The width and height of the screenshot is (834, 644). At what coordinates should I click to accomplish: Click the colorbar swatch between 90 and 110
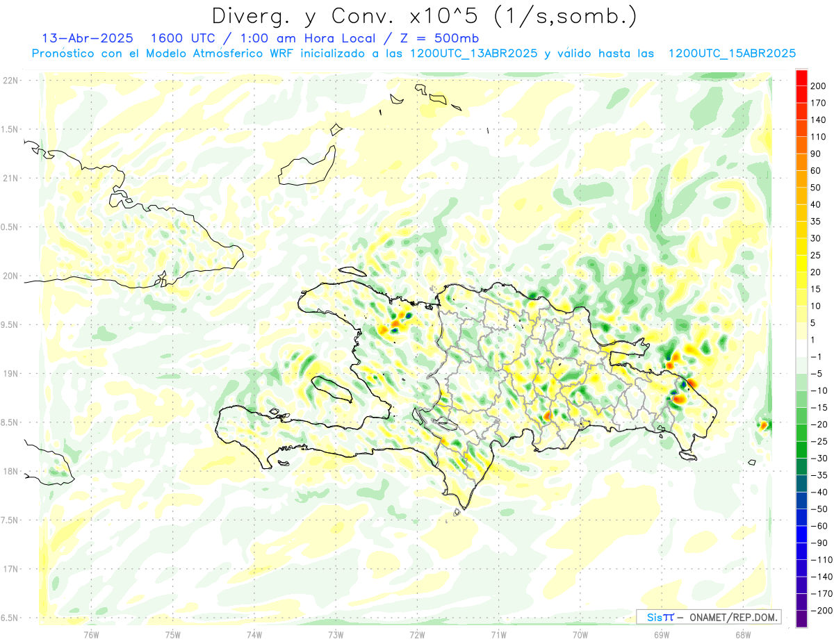click(x=801, y=145)
